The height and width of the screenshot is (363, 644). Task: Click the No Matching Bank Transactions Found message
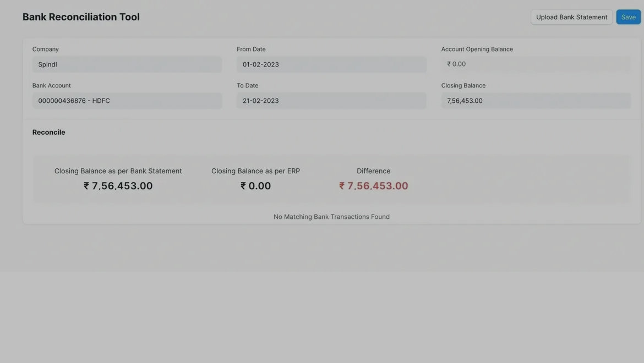tap(331, 217)
